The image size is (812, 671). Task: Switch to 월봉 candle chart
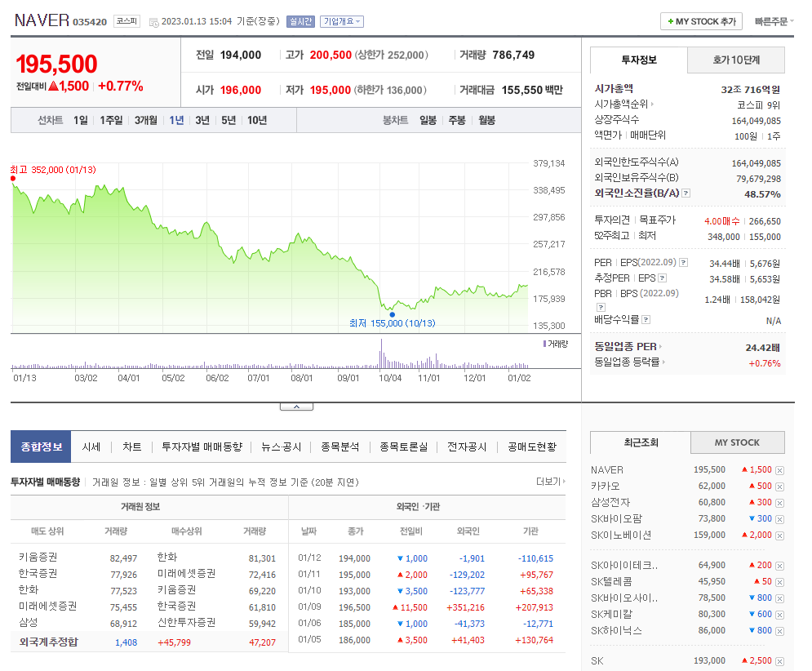486,120
